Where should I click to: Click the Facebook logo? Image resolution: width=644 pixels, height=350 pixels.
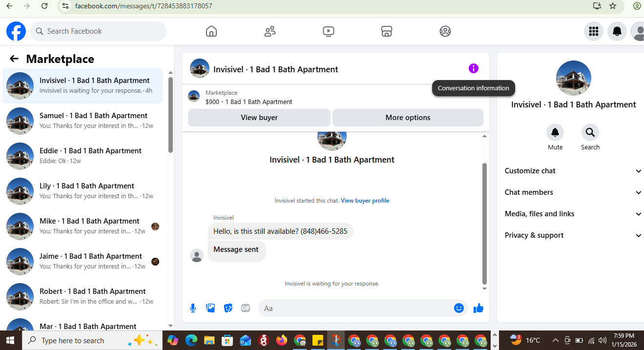point(16,31)
